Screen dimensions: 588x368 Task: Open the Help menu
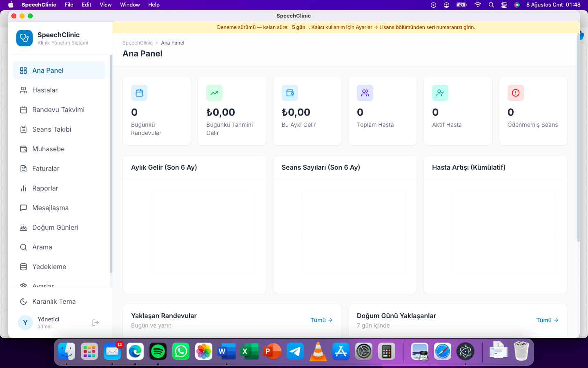154,5
